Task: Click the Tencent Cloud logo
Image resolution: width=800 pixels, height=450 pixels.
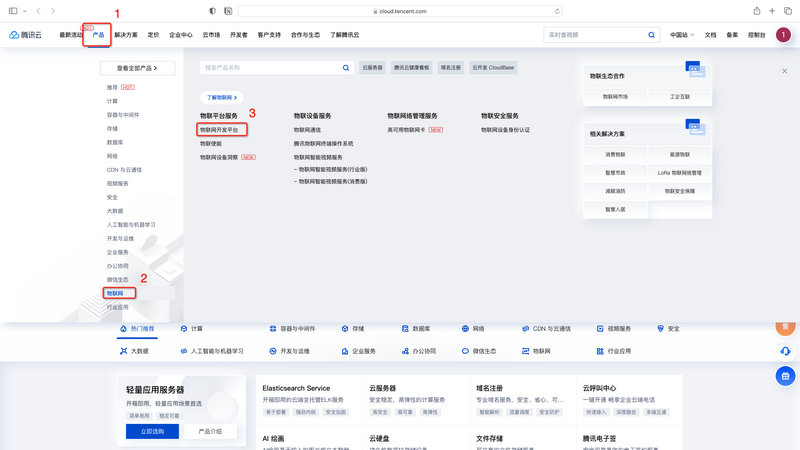Action: pos(26,35)
